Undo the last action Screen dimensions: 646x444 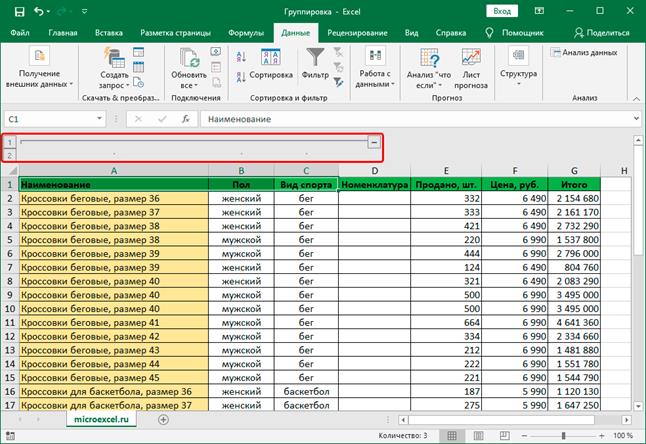click(x=39, y=12)
